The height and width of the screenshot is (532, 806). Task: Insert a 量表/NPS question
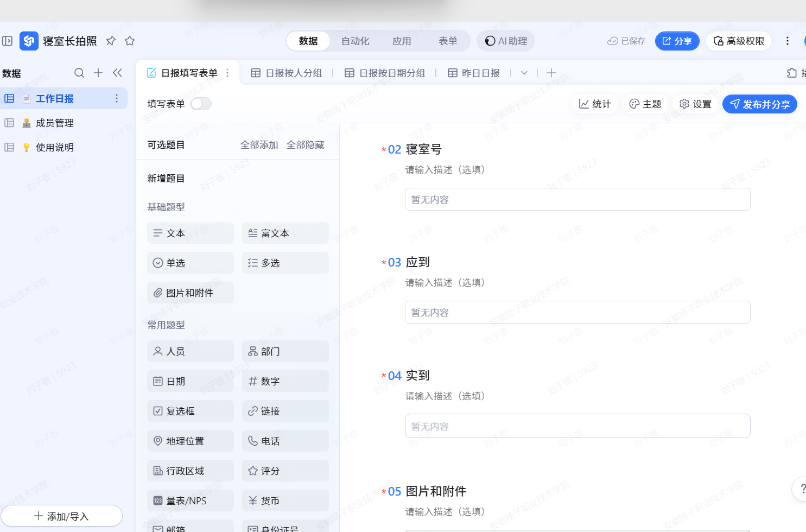coord(190,500)
